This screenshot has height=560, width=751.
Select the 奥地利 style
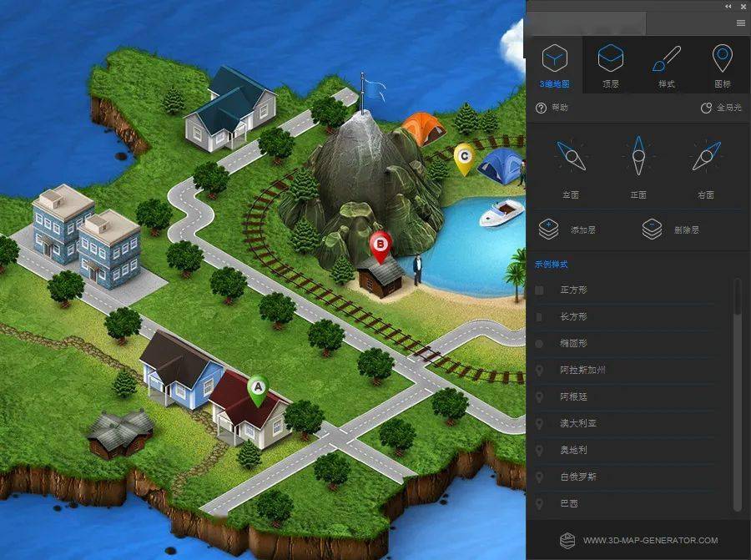click(x=624, y=451)
